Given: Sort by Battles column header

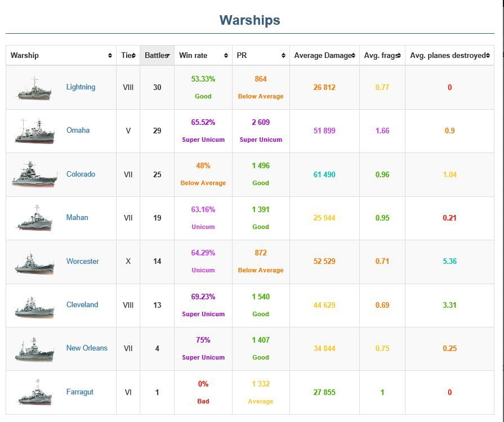Looking at the screenshot, I should pos(157,55).
